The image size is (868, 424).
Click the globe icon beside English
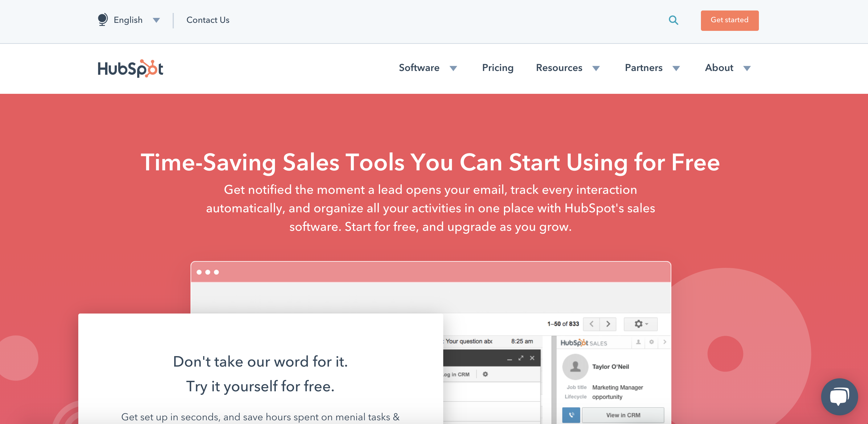click(x=102, y=19)
